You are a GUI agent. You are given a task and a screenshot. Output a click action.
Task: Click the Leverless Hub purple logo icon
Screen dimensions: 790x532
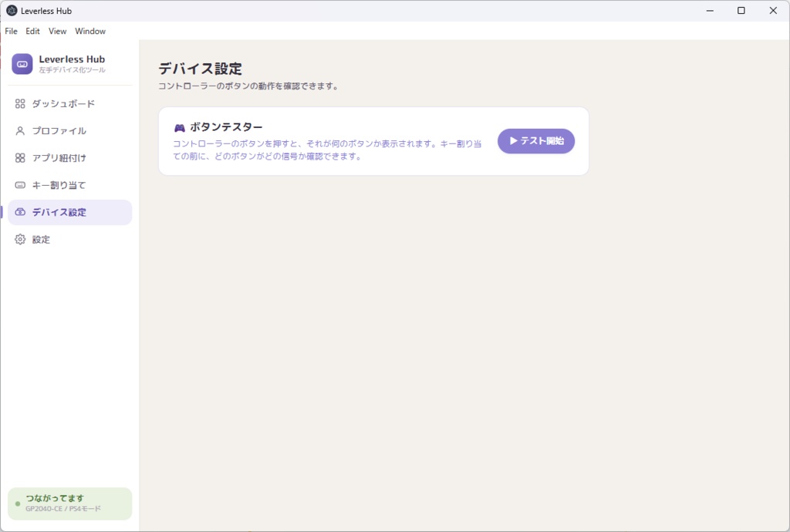(22, 64)
